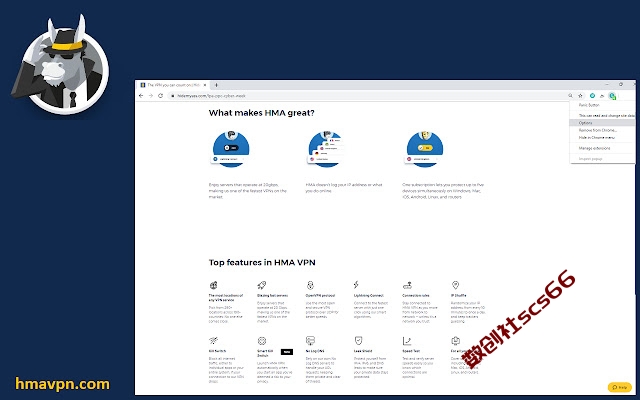The image size is (640, 400).
Task: Click the 'Blazing fast servers' feature title
Action: point(273,296)
